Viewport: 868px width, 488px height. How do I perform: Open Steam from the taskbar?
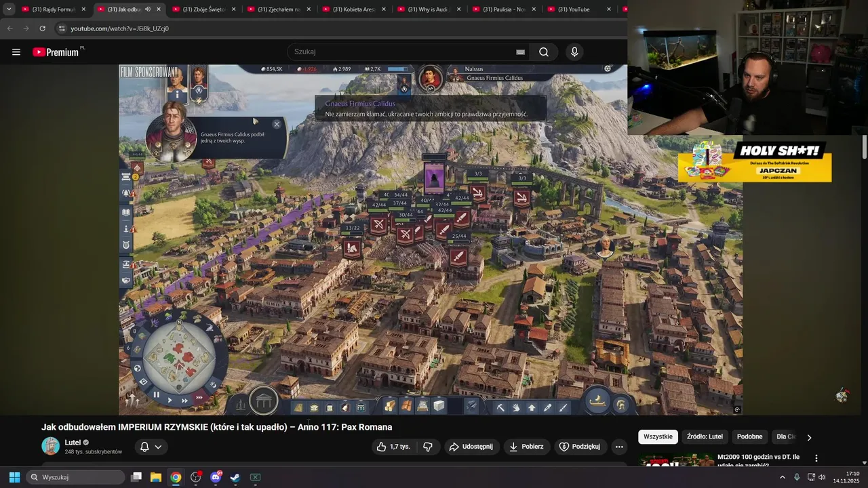pos(235,477)
